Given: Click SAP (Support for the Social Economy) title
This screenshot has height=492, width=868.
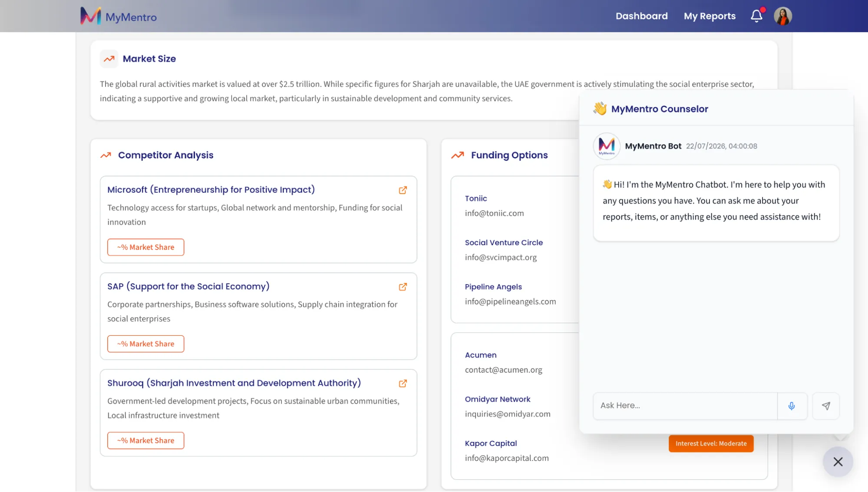Looking at the screenshot, I should click(188, 286).
